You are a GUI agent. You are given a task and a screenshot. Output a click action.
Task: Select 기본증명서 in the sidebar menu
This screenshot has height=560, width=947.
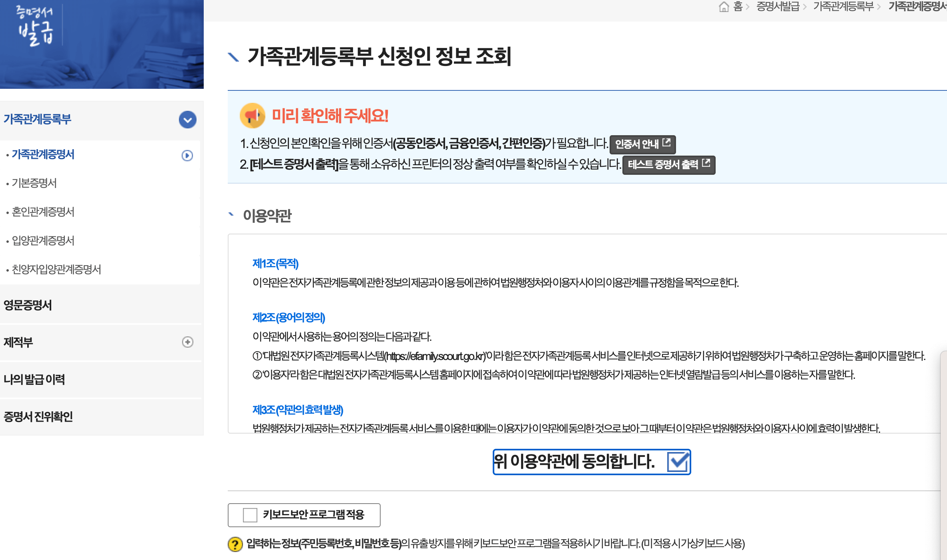tap(35, 184)
